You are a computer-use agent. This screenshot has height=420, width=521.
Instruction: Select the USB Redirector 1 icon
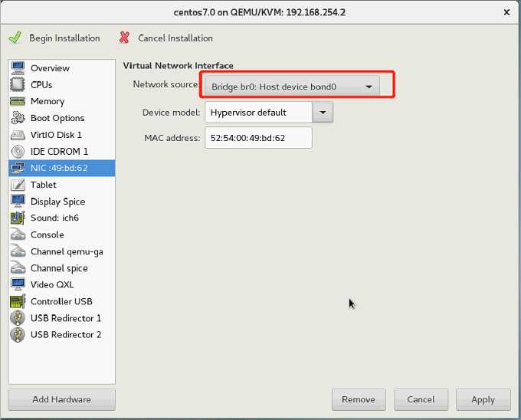pyautogui.click(x=18, y=317)
